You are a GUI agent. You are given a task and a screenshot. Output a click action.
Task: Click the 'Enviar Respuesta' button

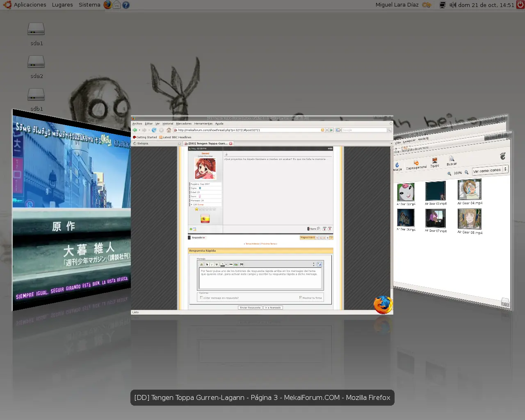pos(250,308)
